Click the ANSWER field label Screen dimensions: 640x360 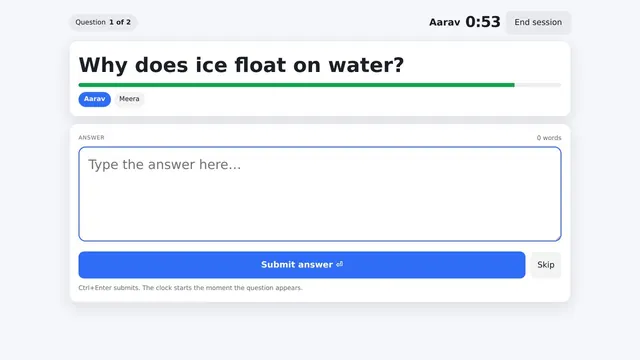click(x=91, y=138)
